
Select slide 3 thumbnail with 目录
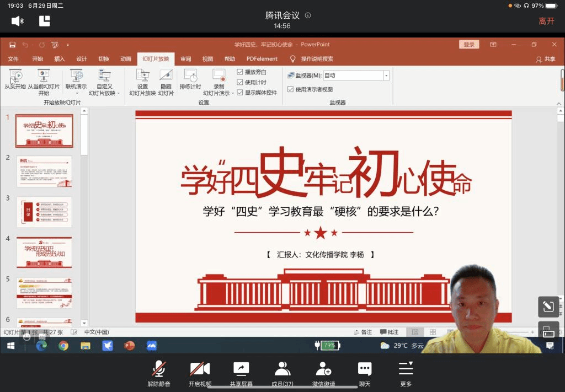click(x=44, y=212)
